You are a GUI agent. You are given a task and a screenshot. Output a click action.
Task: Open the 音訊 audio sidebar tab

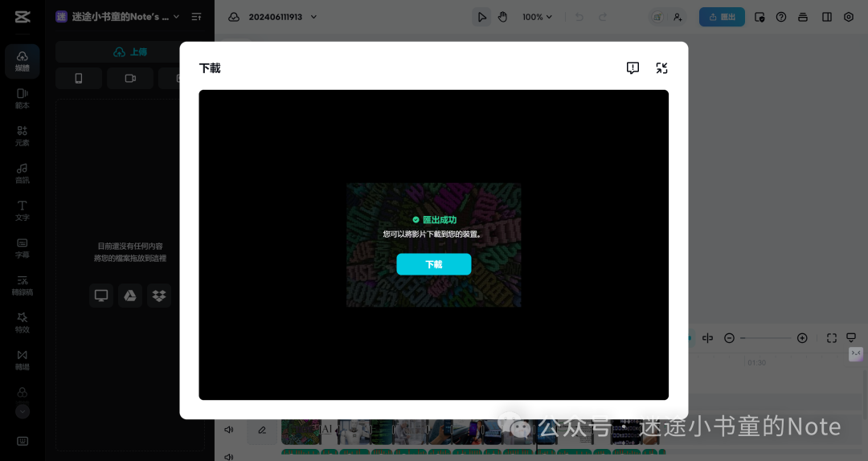coord(23,173)
